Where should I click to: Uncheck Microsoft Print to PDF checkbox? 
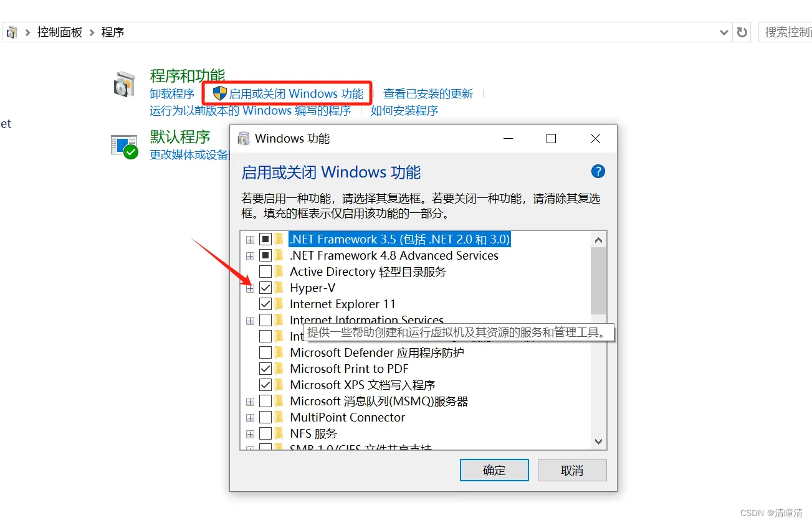point(265,369)
